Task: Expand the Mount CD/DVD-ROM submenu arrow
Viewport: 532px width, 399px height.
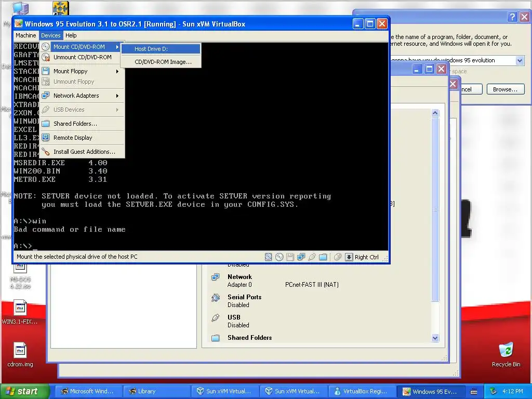Action: click(x=117, y=47)
